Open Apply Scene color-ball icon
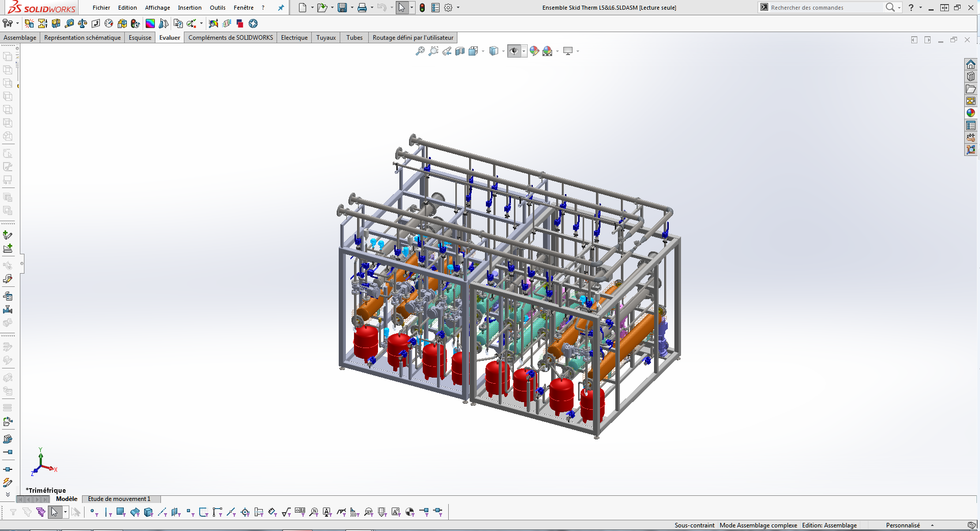Image resolution: width=980 pixels, height=531 pixels. point(548,51)
